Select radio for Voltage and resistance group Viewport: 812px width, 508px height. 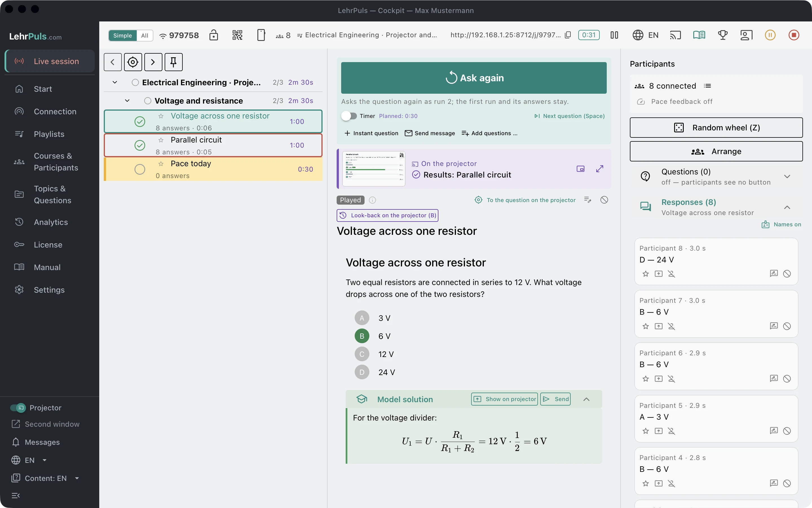[148, 101]
